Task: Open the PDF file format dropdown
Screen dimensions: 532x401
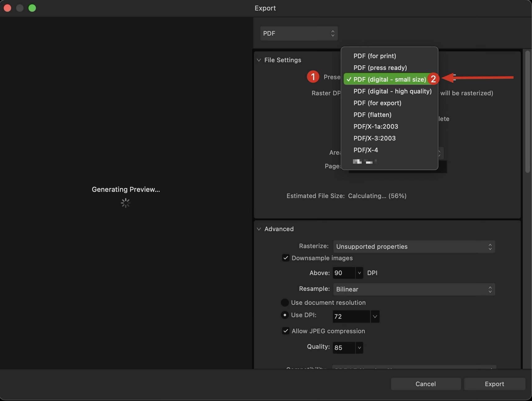Action: click(x=299, y=33)
